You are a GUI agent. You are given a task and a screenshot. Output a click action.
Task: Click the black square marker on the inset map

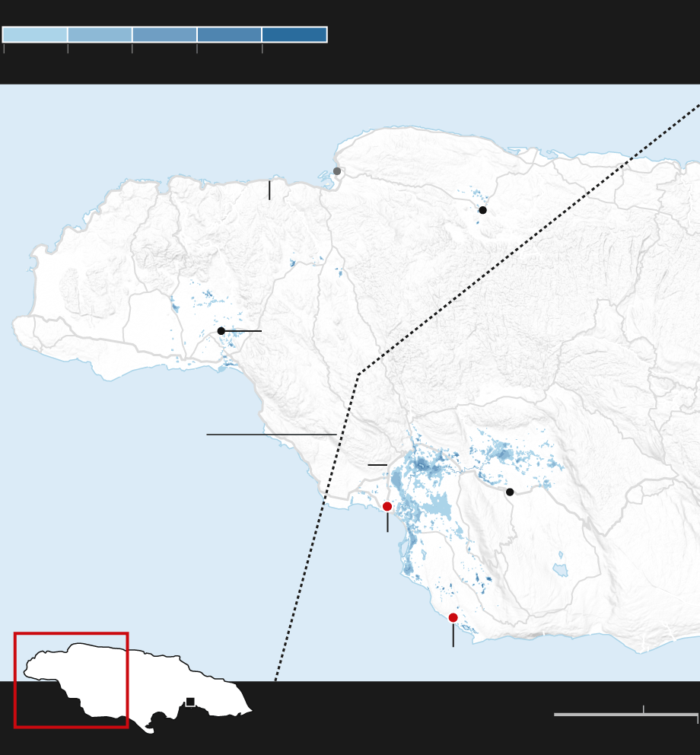(190, 702)
